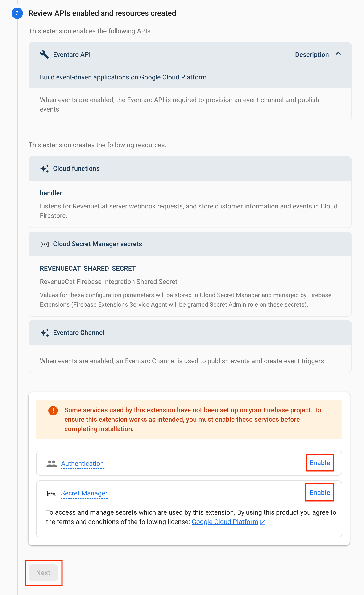Click the Cloud functions sparkle icon
The width and height of the screenshot is (364, 595).
point(44,169)
